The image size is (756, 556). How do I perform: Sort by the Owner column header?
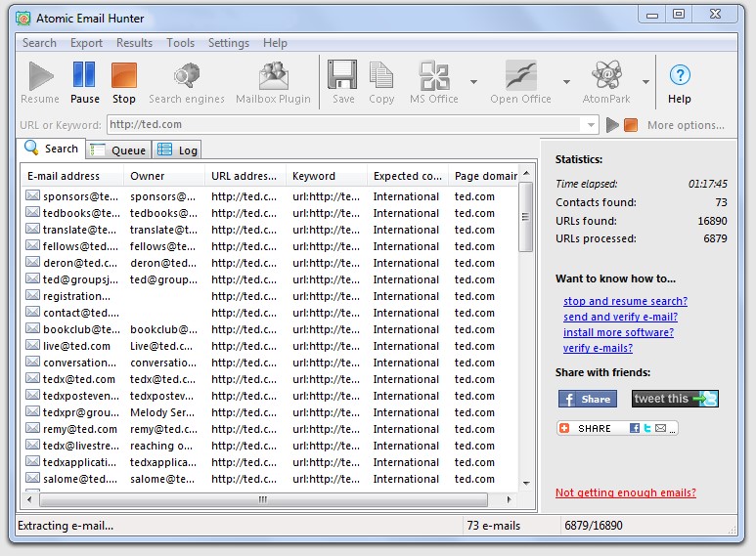[164, 176]
